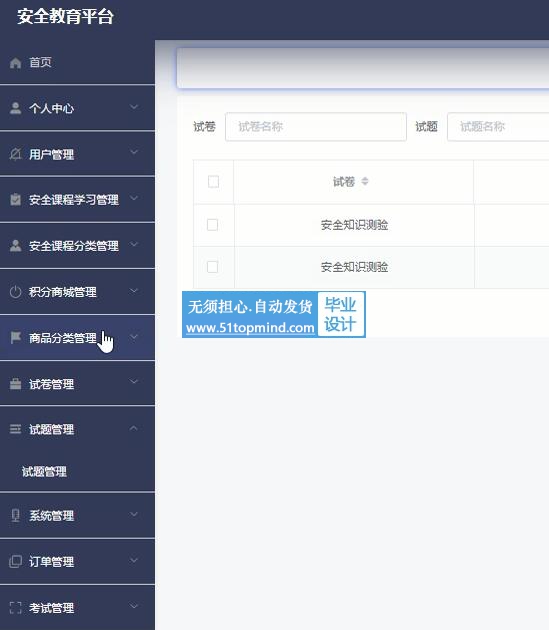Image resolution: width=549 pixels, height=630 pixels.
Task: Open the 个人中心 menu label
Action: 51,108
